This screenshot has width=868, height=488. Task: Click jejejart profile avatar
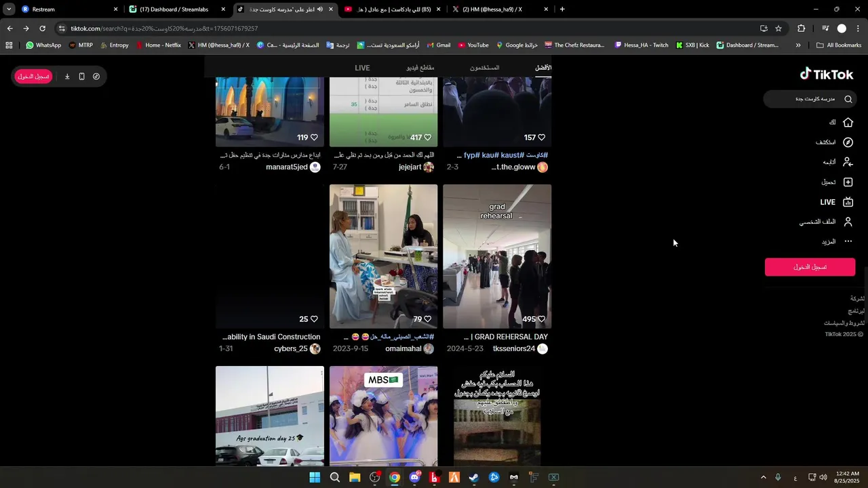(x=429, y=167)
